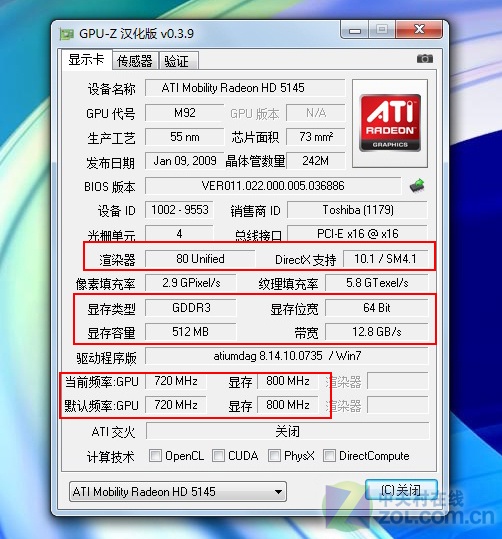Click the ATI 交火 status field
Viewport: 502px width, 539px height.
tap(287, 431)
